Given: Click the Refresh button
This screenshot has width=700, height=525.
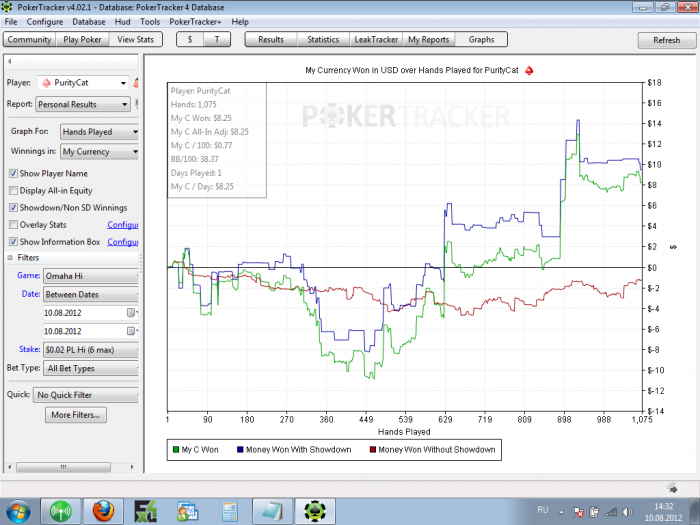Looking at the screenshot, I should pyautogui.click(x=667, y=40).
